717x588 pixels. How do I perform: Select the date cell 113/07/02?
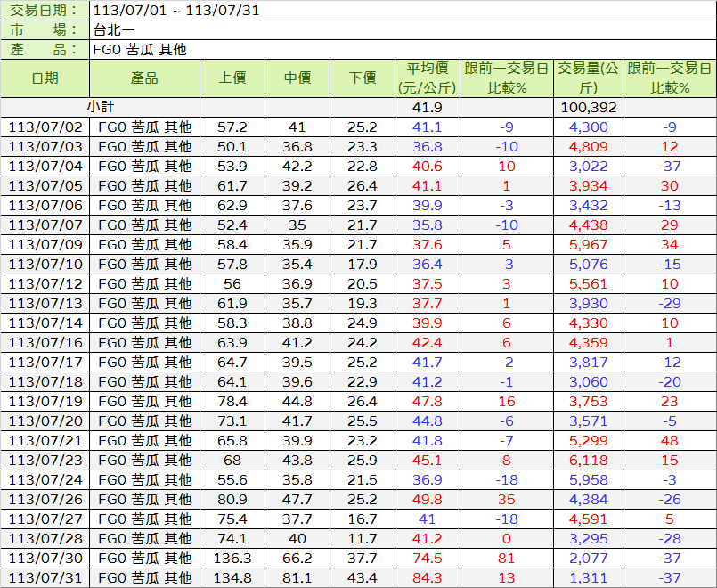45,127
